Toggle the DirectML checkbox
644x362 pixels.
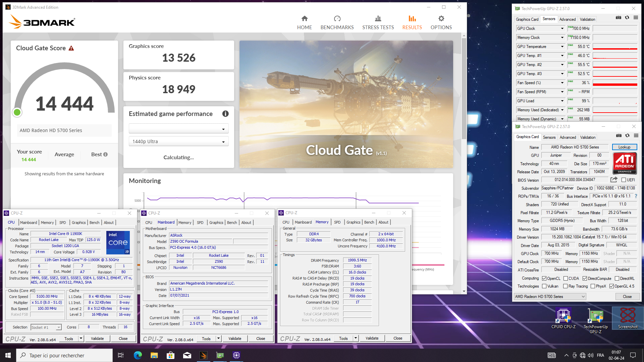tap(617, 279)
